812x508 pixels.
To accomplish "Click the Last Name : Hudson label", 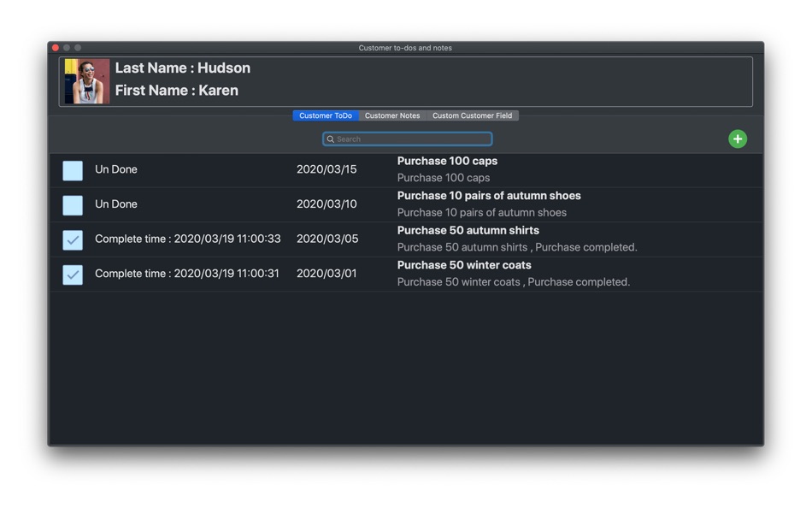I will point(182,68).
